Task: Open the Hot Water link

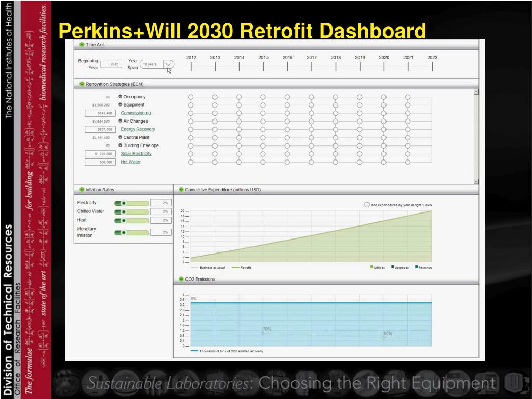Action: click(130, 162)
